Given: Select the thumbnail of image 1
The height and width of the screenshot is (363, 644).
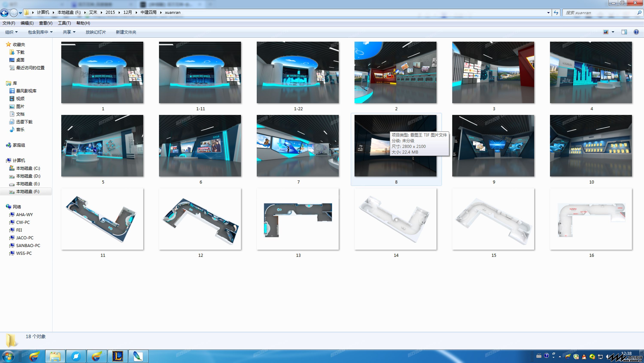Looking at the screenshot, I should [x=102, y=73].
